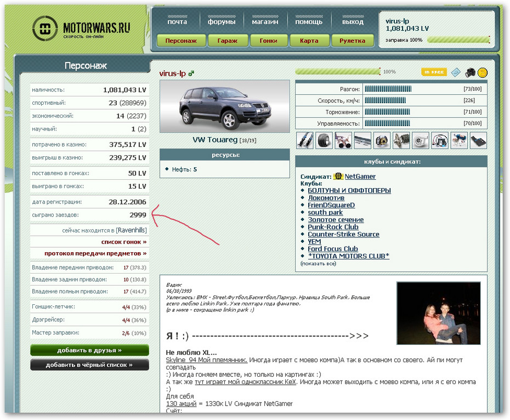The width and height of the screenshot is (510, 420).
Task: Click the camera photo icon
Action: click(469, 72)
